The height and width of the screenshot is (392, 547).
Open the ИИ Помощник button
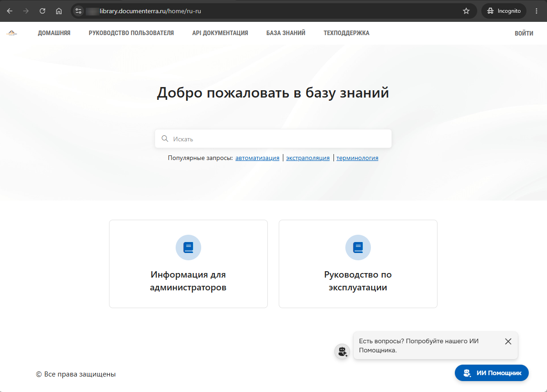click(491, 373)
